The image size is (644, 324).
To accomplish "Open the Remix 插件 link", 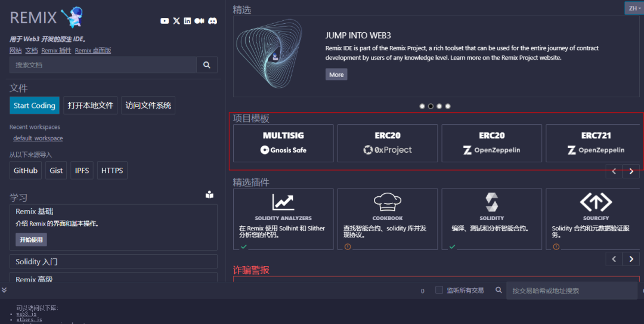I will [56, 51].
